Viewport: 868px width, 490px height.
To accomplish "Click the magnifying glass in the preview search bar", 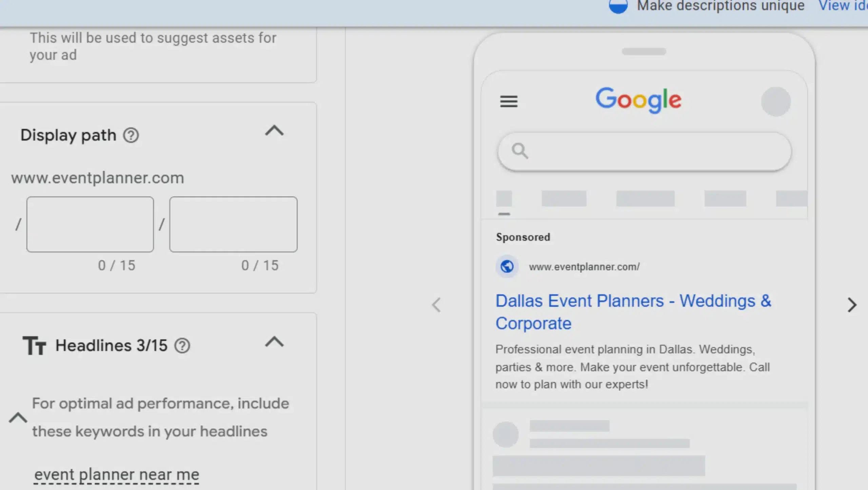I will click(520, 151).
